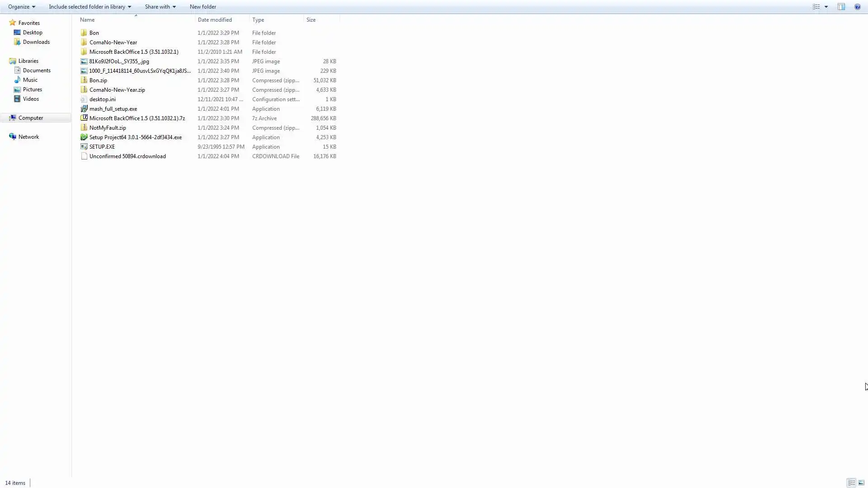Open Downloads in Favorites

pyautogui.click(x=36, y=42)
